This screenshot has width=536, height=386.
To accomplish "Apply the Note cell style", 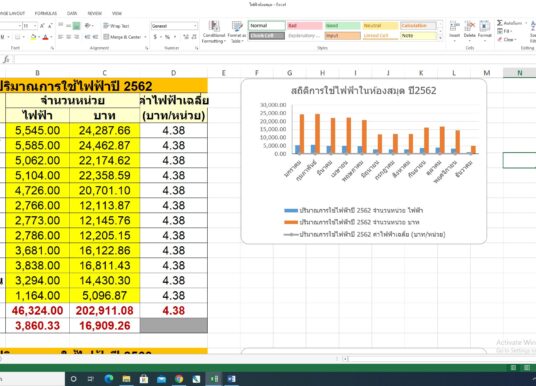I will click(x=418, y=36).
